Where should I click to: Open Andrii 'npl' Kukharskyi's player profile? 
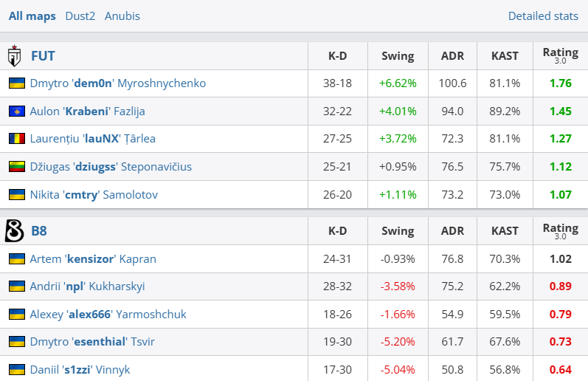tap(87, 286)
